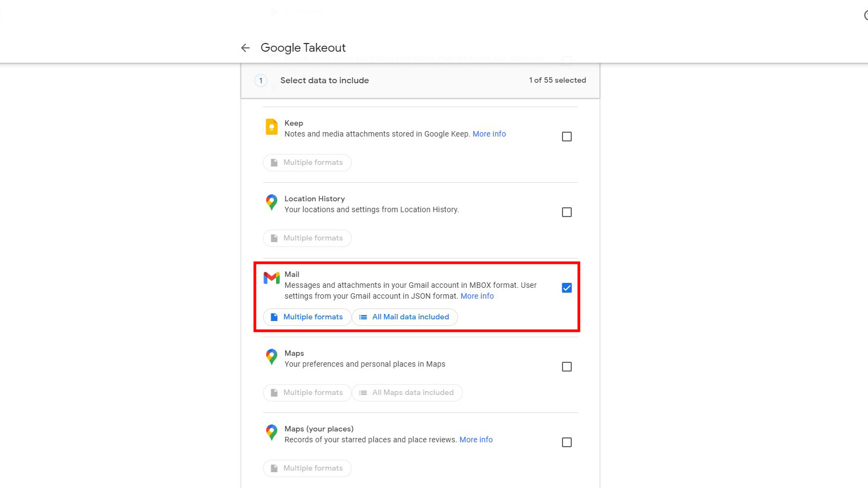Collapse the Select data to include header

[x=420, y=81]
